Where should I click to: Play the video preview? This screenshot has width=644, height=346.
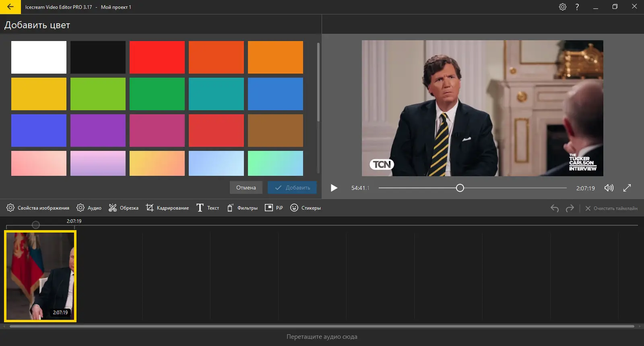tap(334, 188)
